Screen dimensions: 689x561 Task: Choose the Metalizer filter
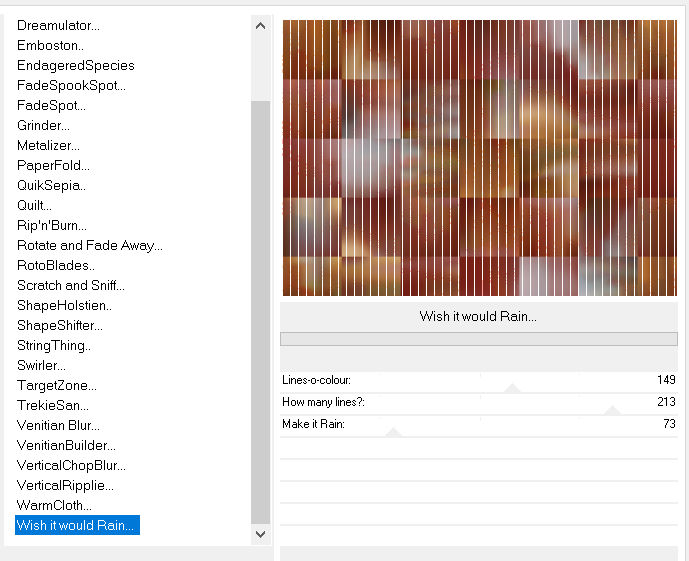pyautogui.click(x=48, y=145)
